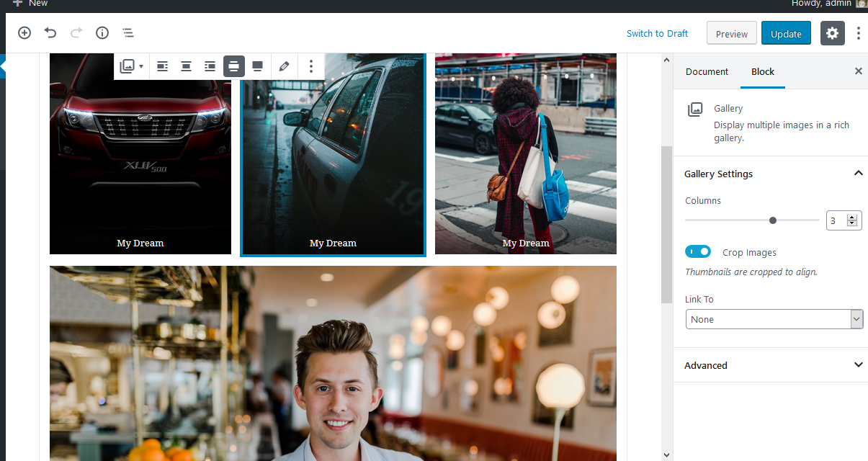The height and width of the screenshot is (461, 868).
Task: Toggle the settings gear sidebar
Action: (x=833, y=33)
